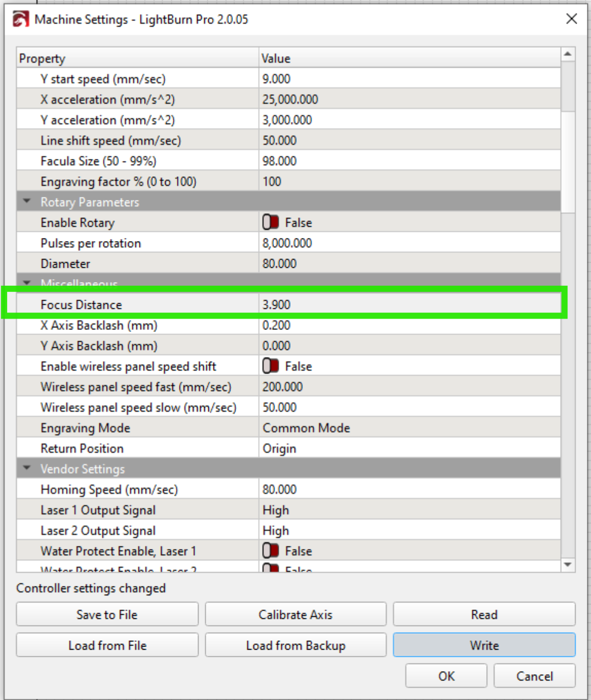Click the Property column header
Viewport: 591px width, 700px height.
click(x=137, y=59)
